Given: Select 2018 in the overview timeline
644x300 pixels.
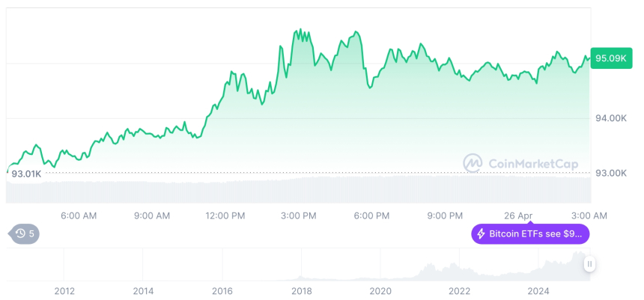Looking at the screenshot, I should coord(301,291).
